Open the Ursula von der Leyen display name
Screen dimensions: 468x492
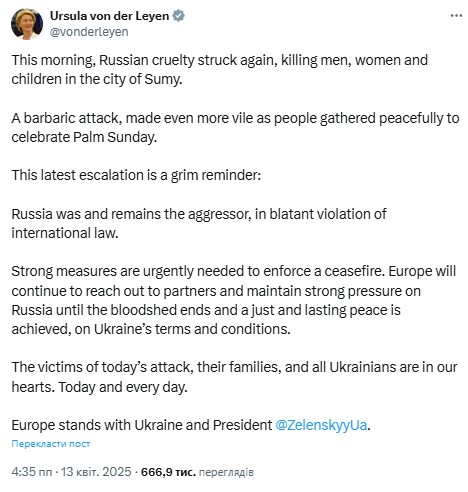pos(110,16)
